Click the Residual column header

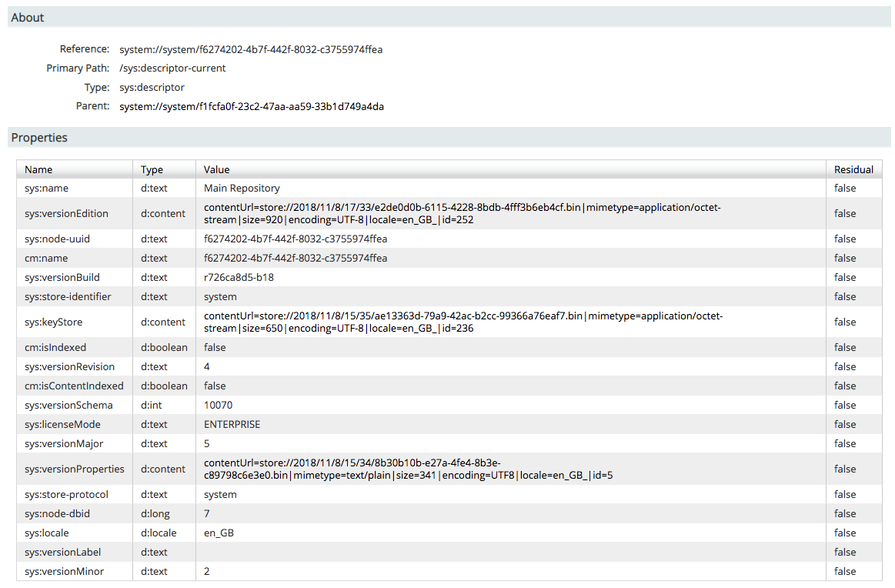[x=853, y=169]
